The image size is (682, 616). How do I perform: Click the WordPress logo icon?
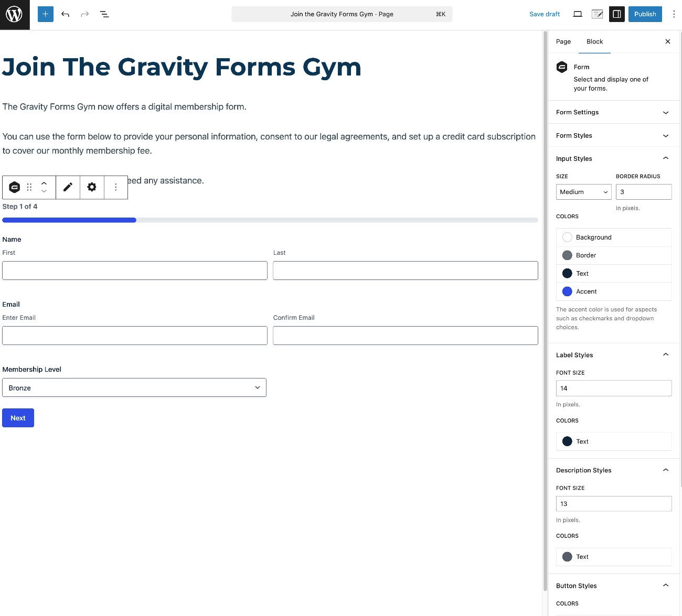coord(14,14)
